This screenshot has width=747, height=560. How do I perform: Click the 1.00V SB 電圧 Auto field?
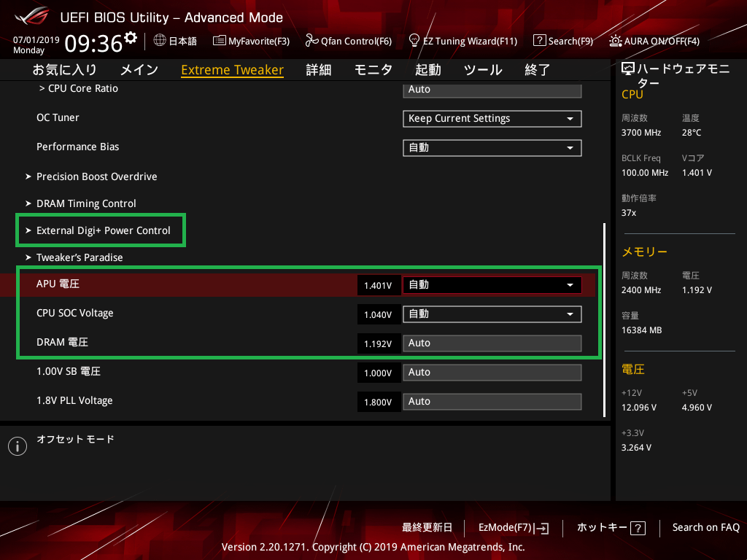492,373
